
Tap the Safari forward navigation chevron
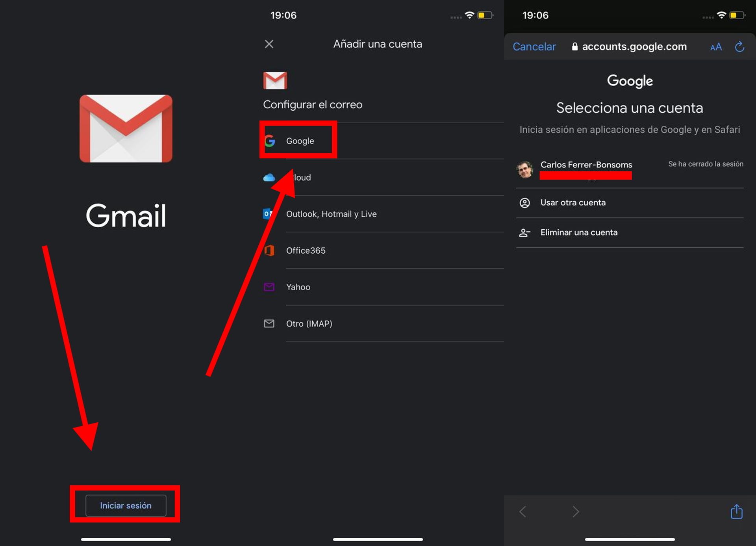[575, 512]
